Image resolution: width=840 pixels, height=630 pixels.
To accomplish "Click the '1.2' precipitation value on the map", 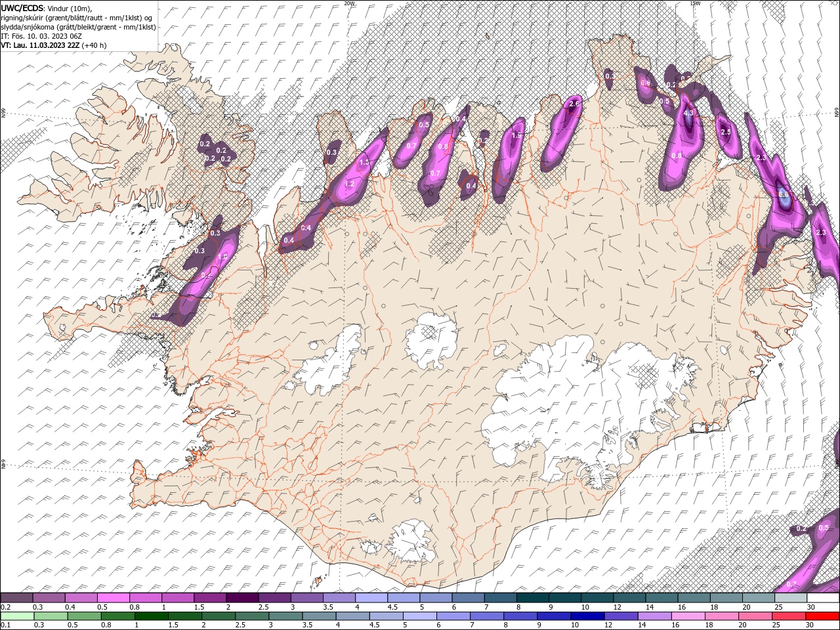I will pyautogui.click(x=350, y=184).
